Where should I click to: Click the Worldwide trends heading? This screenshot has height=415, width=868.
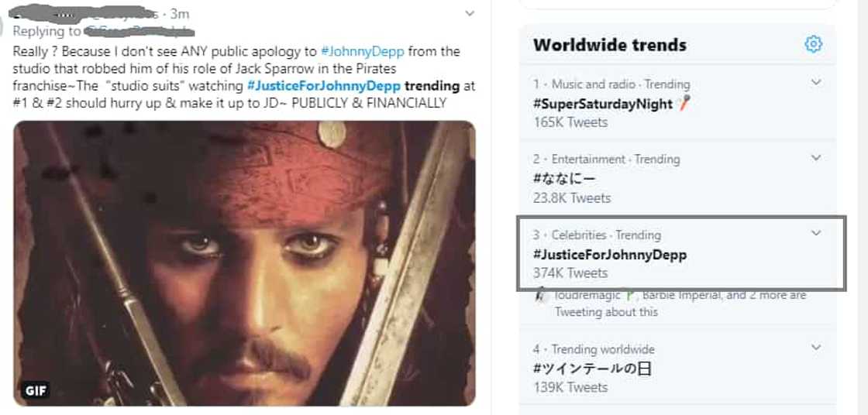(610, 45)
